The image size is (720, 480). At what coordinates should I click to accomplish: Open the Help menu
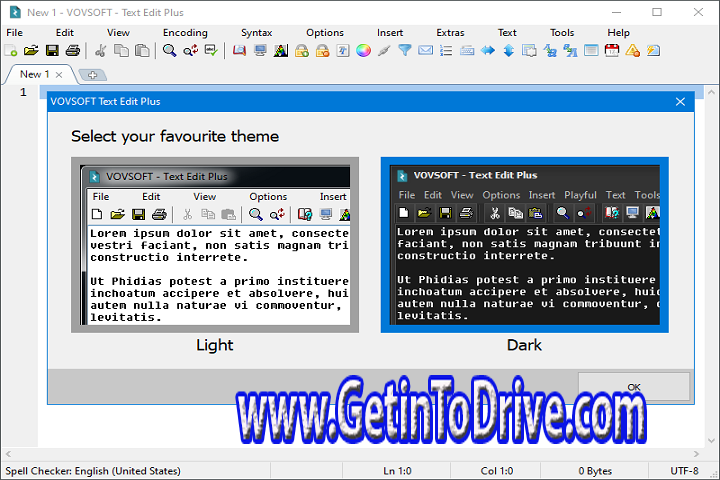[618, 33]
